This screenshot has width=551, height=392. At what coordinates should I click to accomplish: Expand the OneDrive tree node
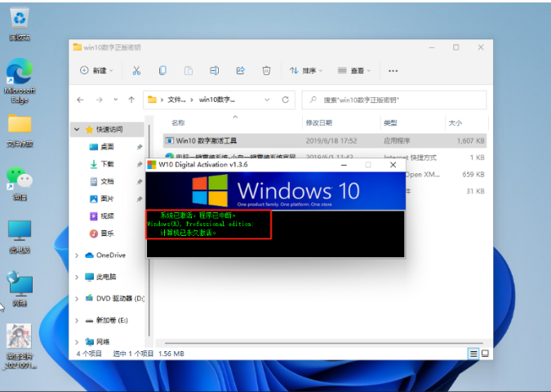click(78, 255)
